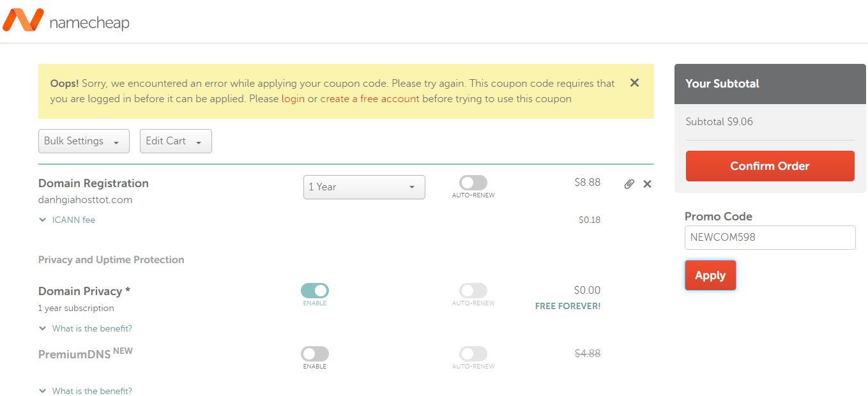Expand Domain Privacy 'What is the benefit?'
868x396 pixels.
[91, 328]
